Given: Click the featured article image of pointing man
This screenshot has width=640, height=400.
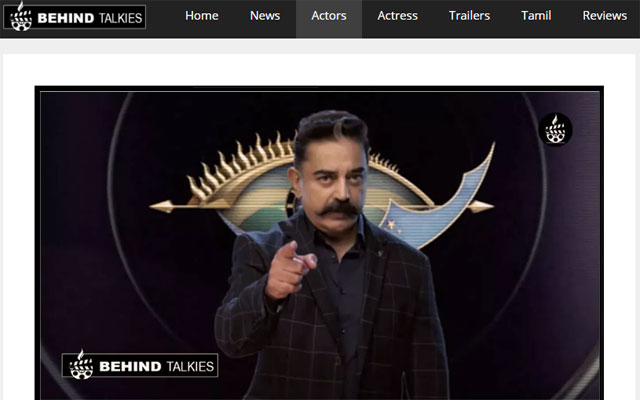Looking at the screenshot, I should 319,243.
